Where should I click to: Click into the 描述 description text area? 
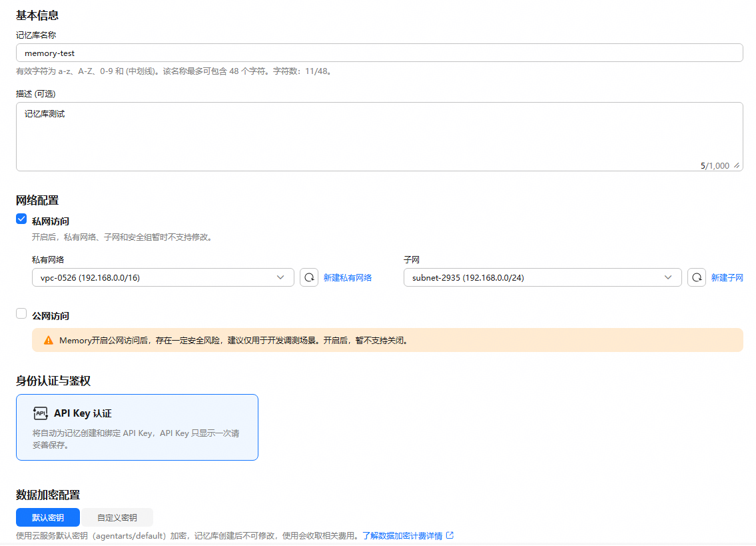click(x=380, y=137)
